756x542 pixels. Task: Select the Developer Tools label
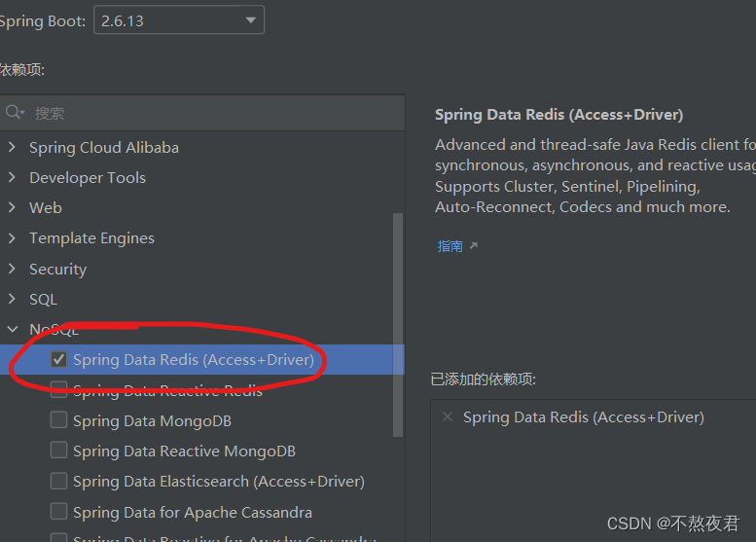point(88,178)
